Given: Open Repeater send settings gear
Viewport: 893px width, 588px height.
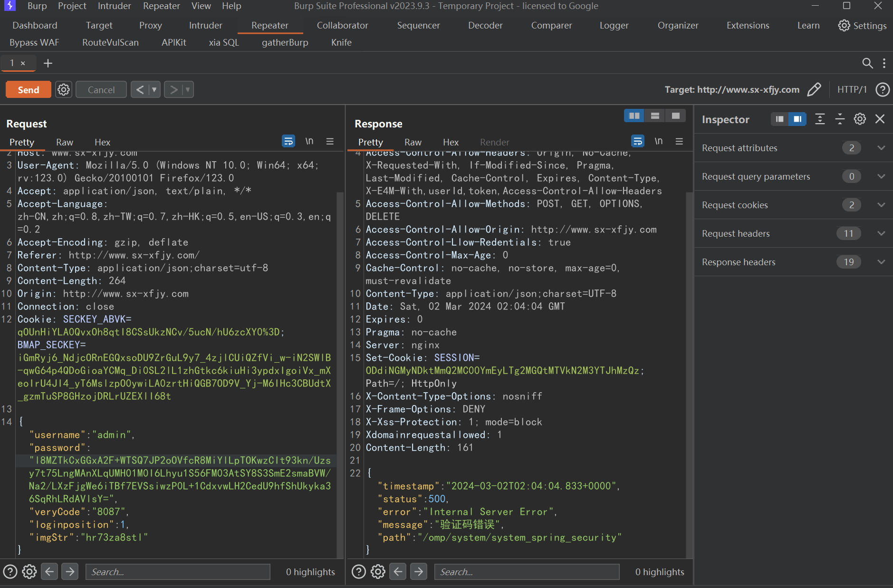Looking at the screenshot, I should tap(64, 89).
